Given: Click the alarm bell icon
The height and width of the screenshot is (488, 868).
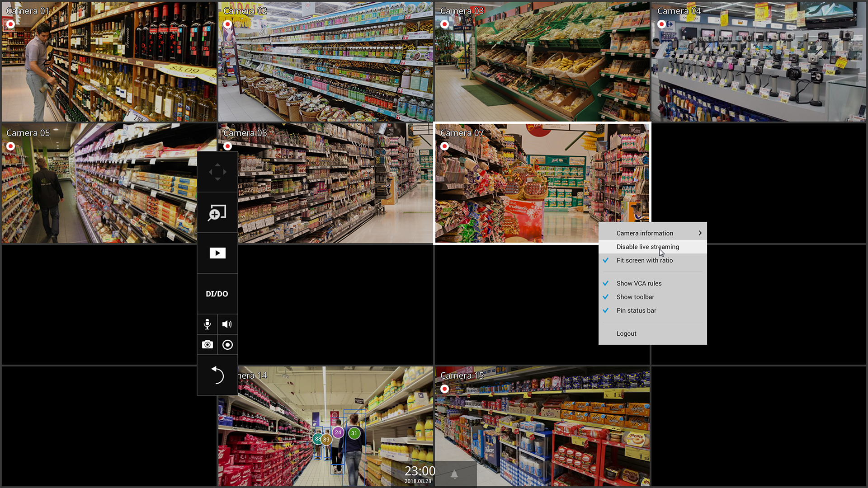Looking at the screenshot, I should [454, 474].
